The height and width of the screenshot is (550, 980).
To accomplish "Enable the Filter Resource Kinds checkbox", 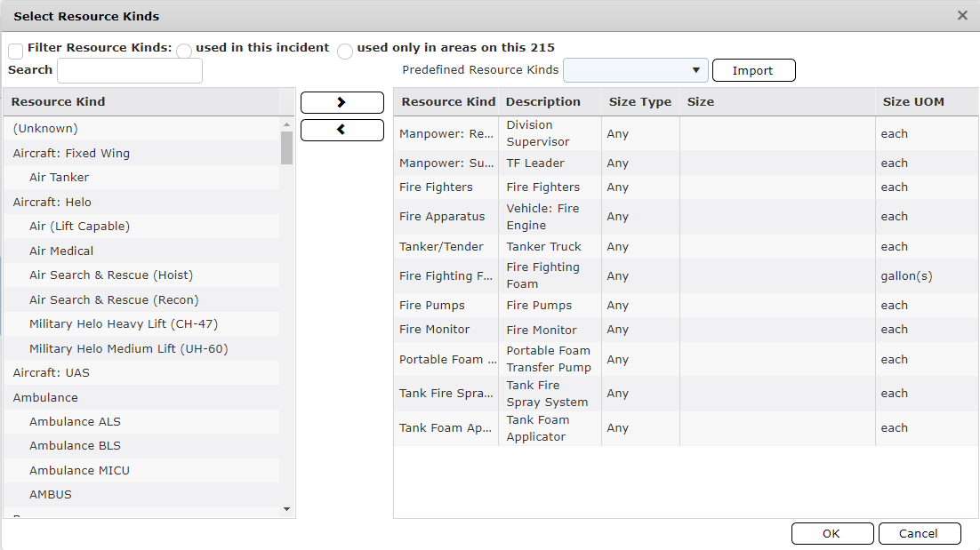I will tap(14, 51).
